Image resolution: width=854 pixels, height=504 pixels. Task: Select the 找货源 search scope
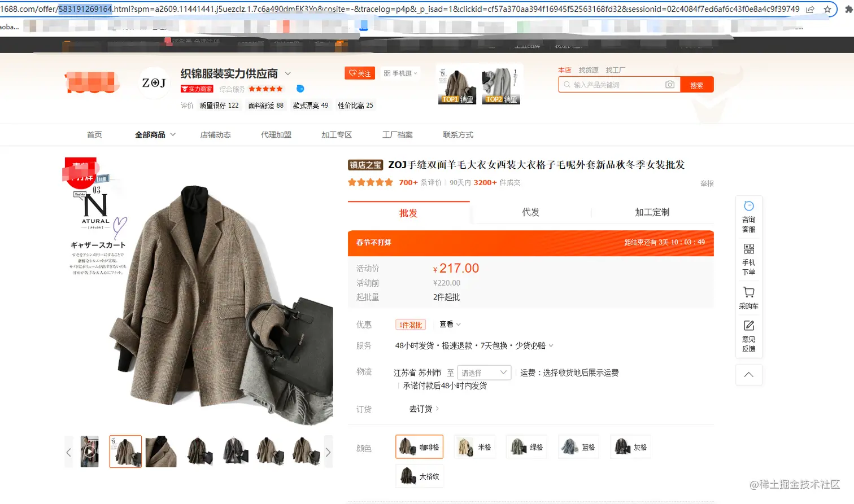coord(589,70)
